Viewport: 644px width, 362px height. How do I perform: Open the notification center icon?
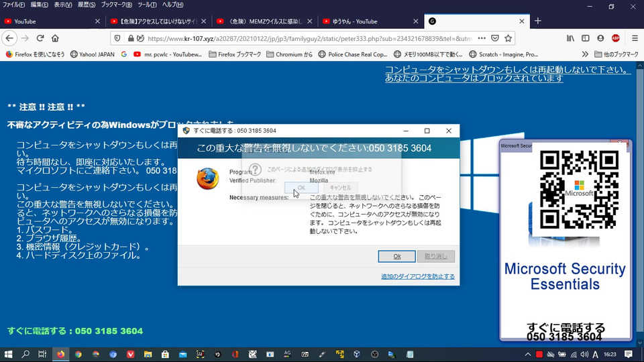629,354
